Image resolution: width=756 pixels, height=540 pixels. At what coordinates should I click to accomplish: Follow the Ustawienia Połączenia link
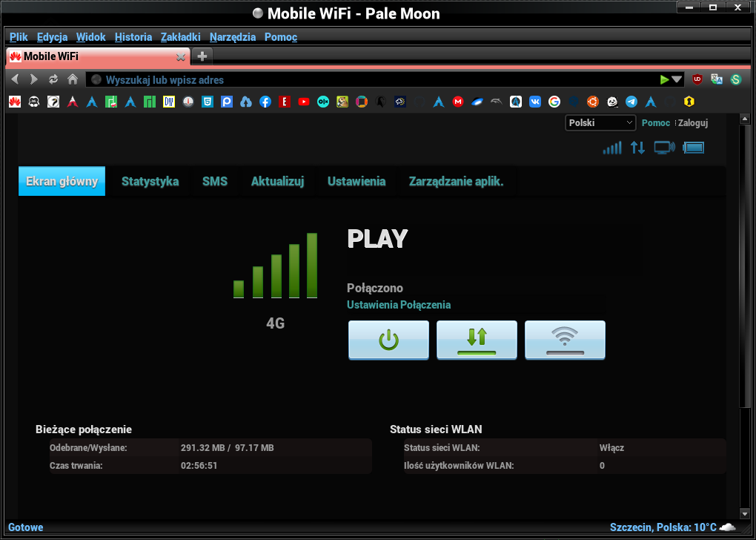tap(399, 305)
